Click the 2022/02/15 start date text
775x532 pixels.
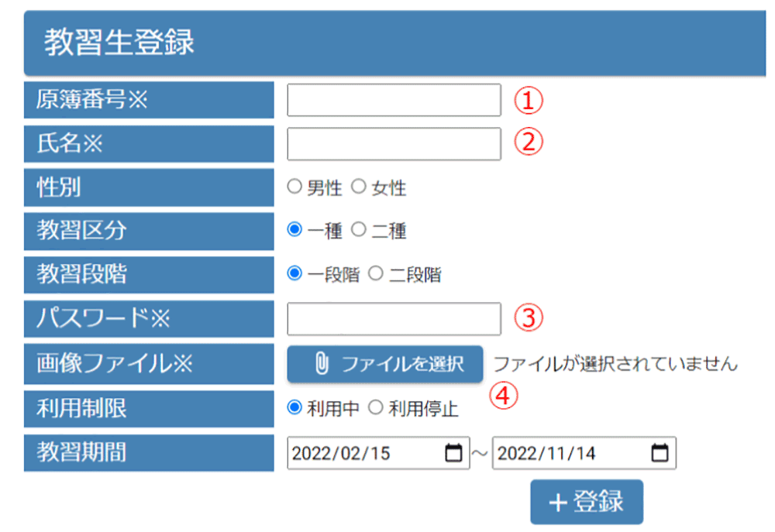pos(342,454)
